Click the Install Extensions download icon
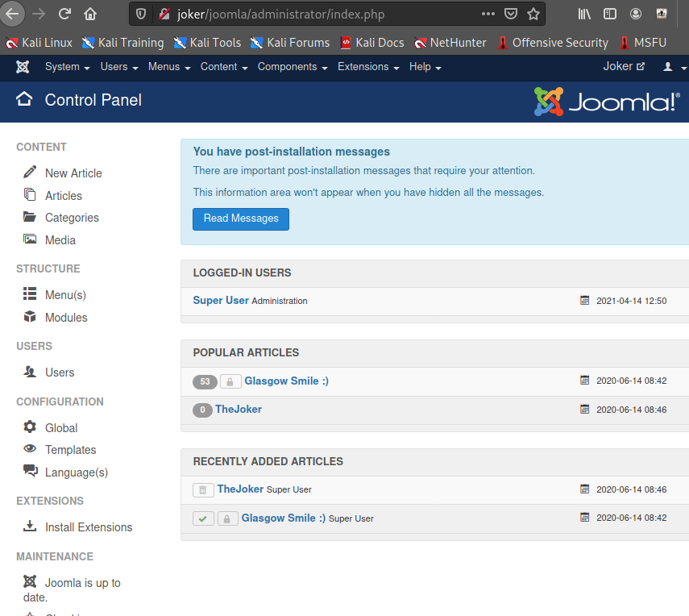This screenshot has width=689, height=616. pos(30,526)
